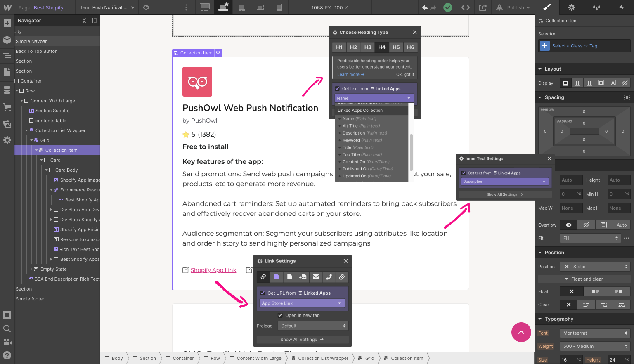
Task: Click the pink back-to-top arrow button
Action: [x=521, y=332]
